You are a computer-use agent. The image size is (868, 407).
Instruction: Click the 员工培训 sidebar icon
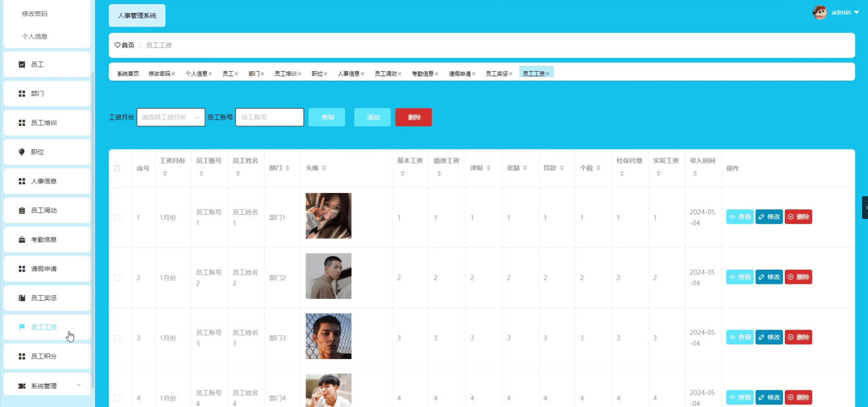coord(21,123)
